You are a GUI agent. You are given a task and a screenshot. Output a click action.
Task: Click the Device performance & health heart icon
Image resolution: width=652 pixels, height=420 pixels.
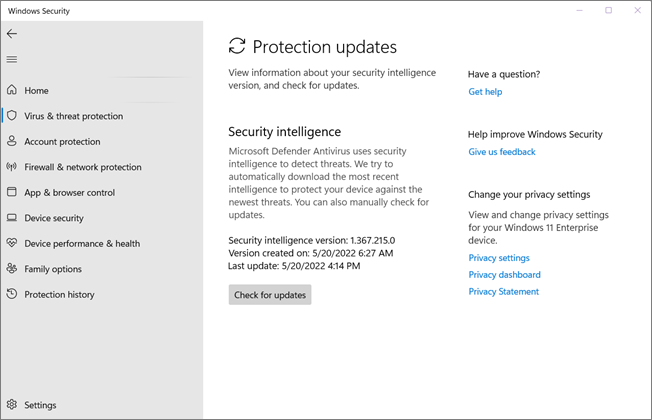tap(12, 243)
